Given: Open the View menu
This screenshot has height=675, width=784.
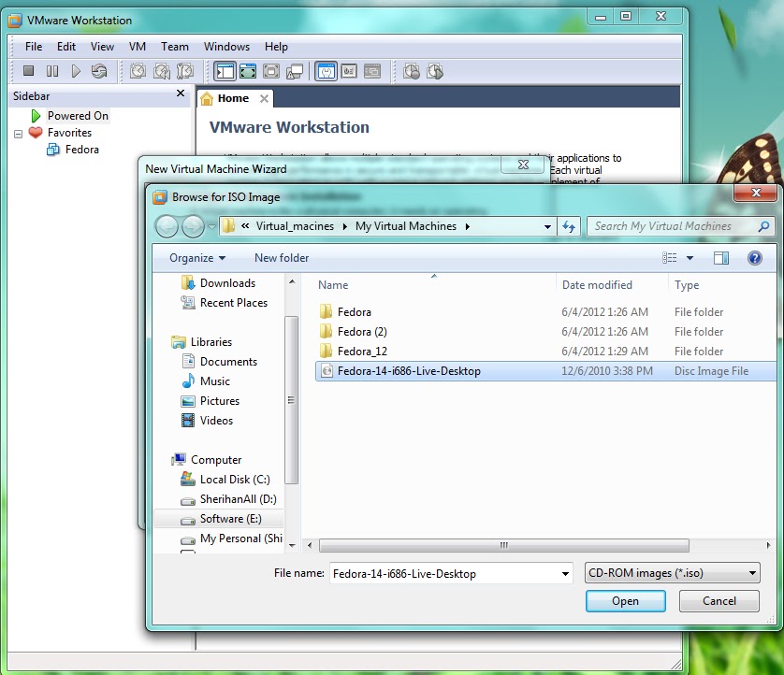Looking at the screenshot, I should 102,47.
